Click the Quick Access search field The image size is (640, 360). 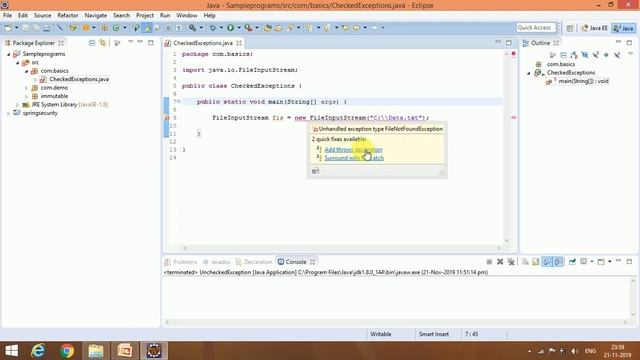[536, 27]
